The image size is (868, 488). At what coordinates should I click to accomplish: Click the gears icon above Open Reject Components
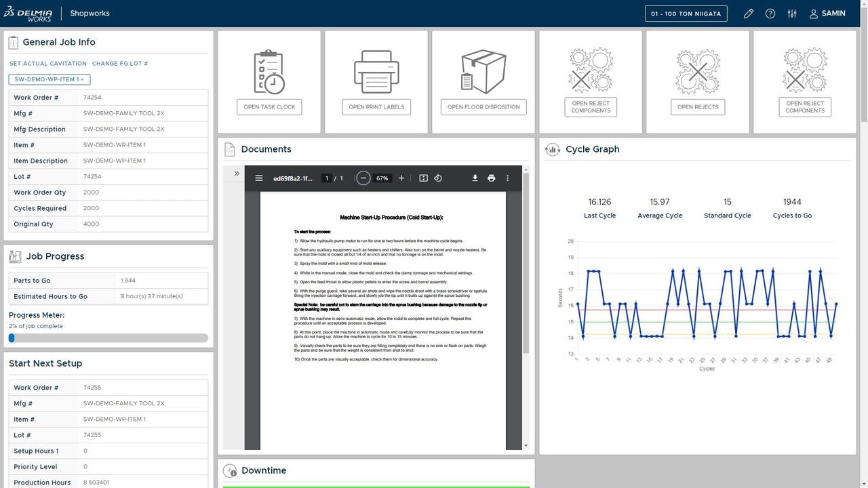click(590, 68)
